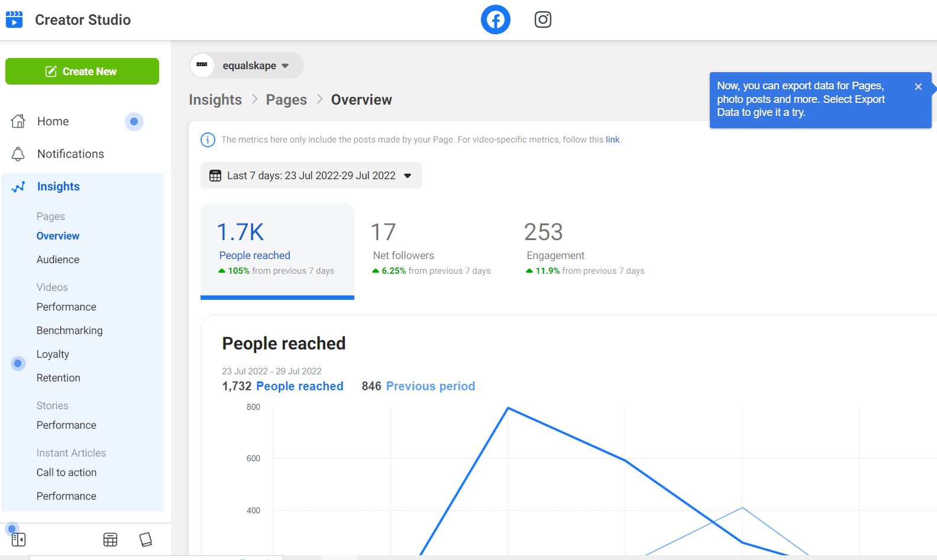Click the Create New button
The image size is (937, 560).
(82, 71)
